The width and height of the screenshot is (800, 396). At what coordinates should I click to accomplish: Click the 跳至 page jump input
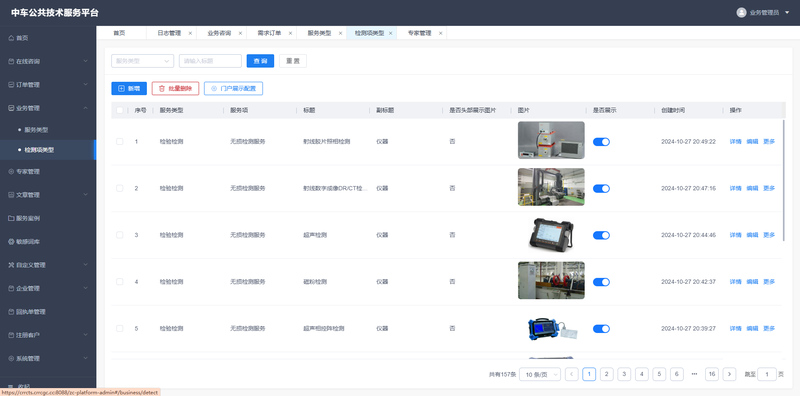[x=767, y=374]
